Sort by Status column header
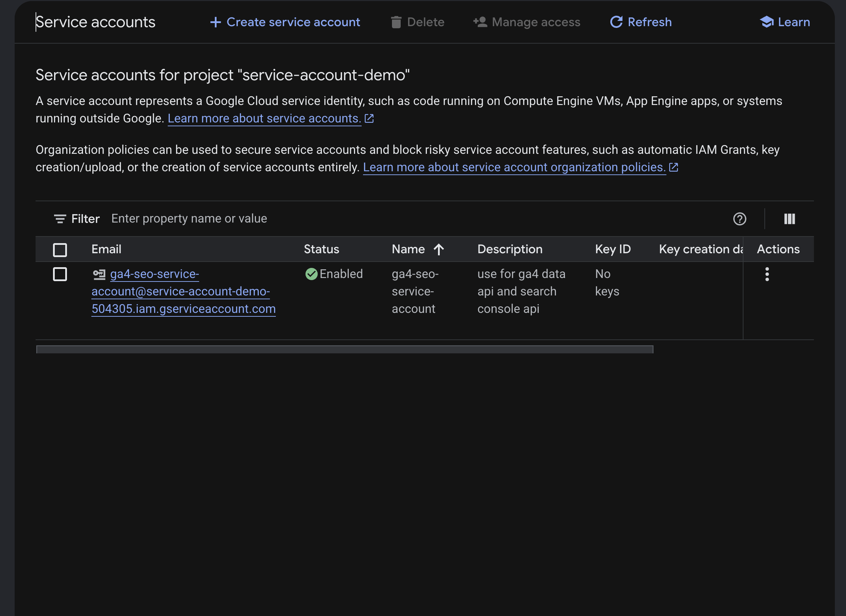This screenshot has width=846, height=616. [x=322, y=249]
